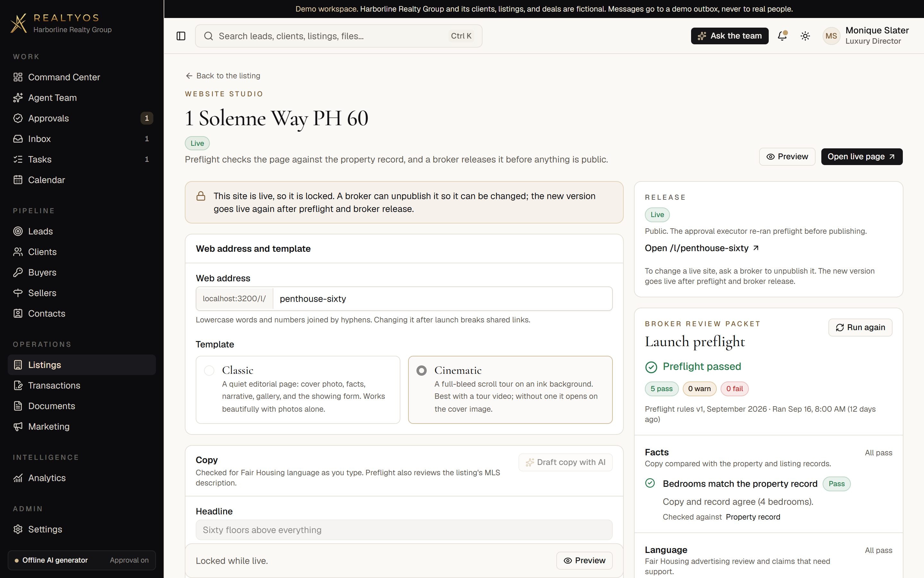This screenshot has height=578, width=924.
Task: Click Ask the team button
Action: [x=730, y=36]
